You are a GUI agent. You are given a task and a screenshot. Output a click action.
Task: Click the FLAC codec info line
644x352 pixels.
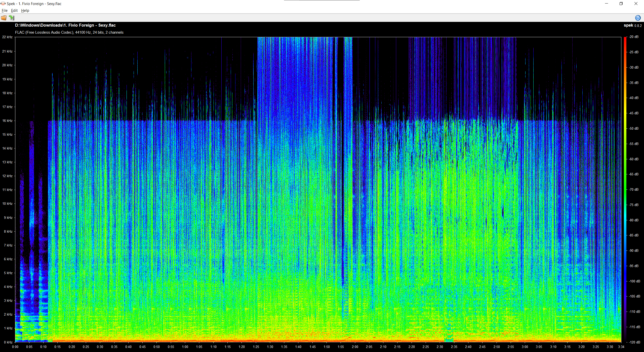[69, 32]
